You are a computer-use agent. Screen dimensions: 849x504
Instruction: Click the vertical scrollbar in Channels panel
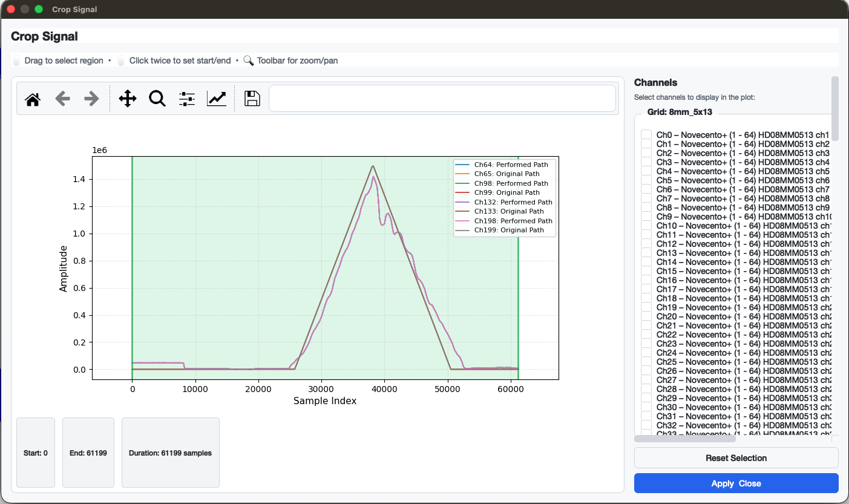pyautogui.click(x=835, y=109)
